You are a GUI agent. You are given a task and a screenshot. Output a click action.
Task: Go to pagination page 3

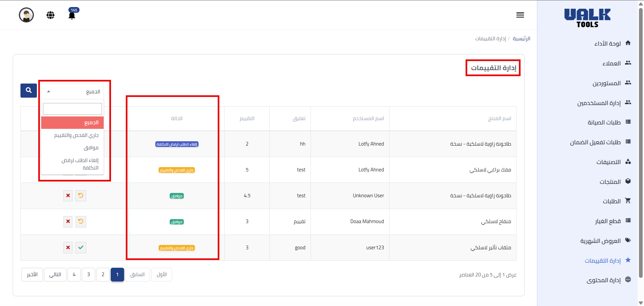89,274
